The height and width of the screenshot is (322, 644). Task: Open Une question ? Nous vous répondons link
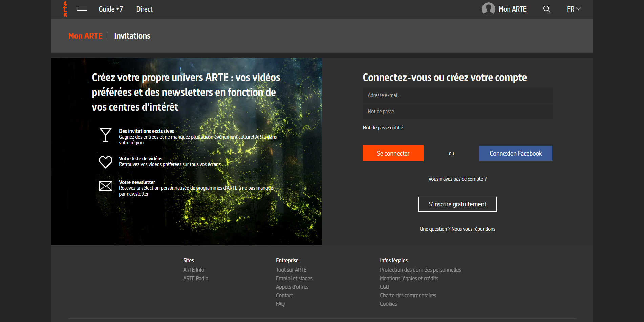(x=457, y=229)
